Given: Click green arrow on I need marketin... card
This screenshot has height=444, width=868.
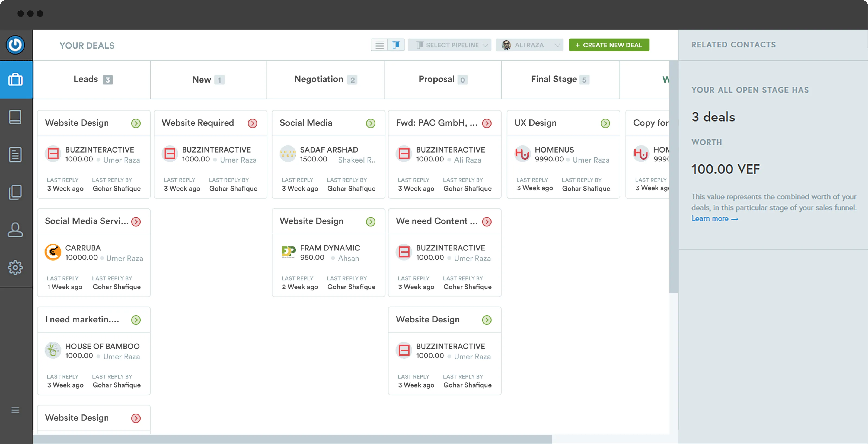Looking at the screenshot, I should (136, 320).
